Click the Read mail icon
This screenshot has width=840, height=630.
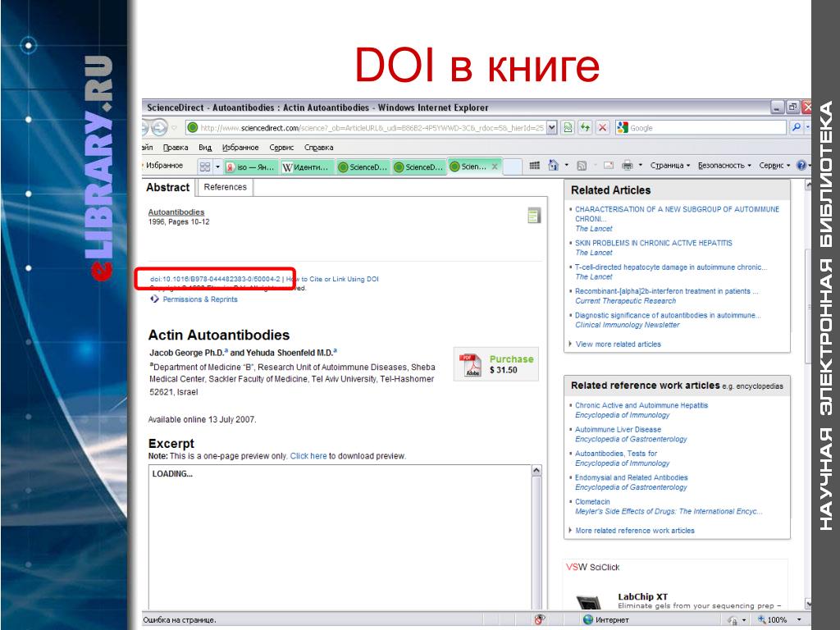pyautogui.click(x=609, y=166)
